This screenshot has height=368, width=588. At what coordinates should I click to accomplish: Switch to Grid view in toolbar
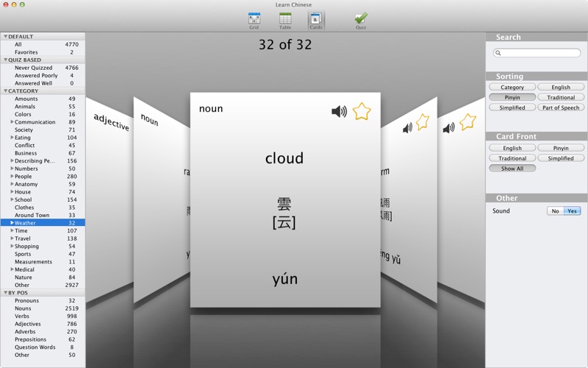(254, 21)
